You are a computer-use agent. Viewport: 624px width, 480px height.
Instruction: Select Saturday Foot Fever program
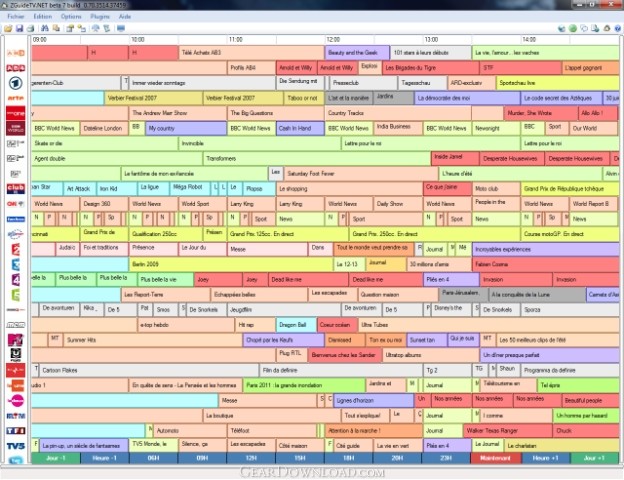361,174
